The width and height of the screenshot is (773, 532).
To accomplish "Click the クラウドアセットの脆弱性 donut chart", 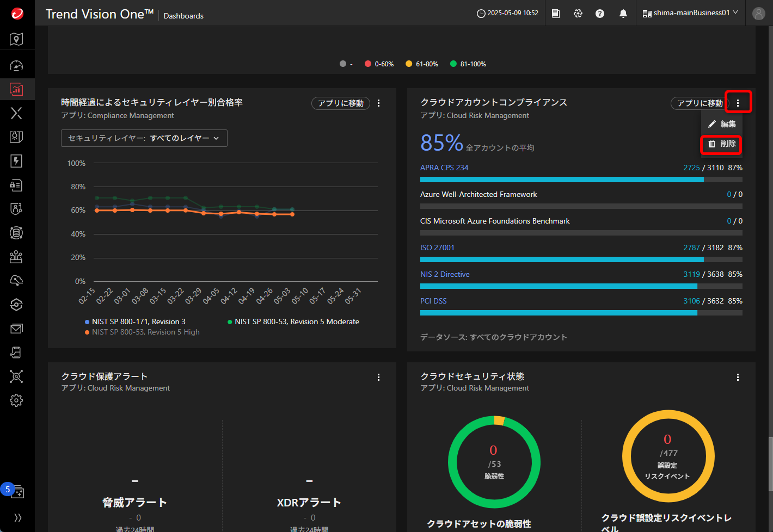I will click(494, 462).
